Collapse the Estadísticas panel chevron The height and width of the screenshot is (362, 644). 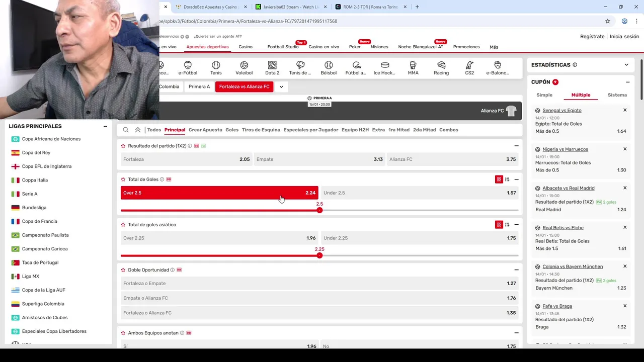click(626, 65)
